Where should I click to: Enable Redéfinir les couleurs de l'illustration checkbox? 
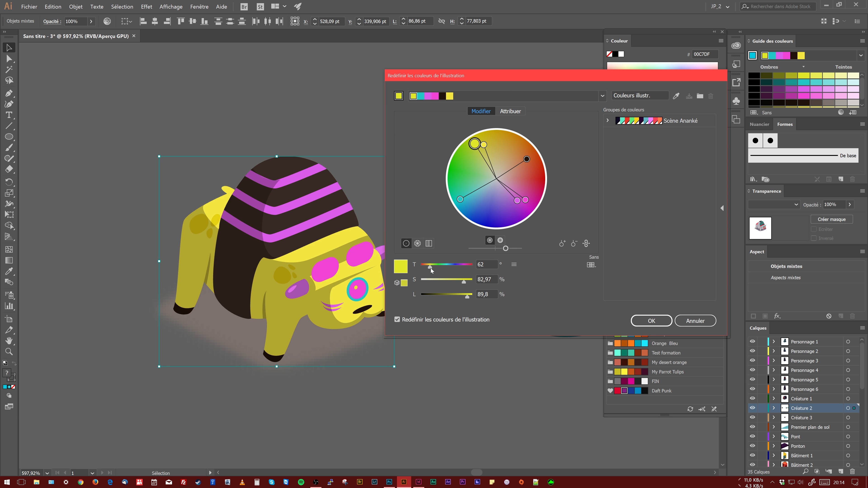[397, 319]
